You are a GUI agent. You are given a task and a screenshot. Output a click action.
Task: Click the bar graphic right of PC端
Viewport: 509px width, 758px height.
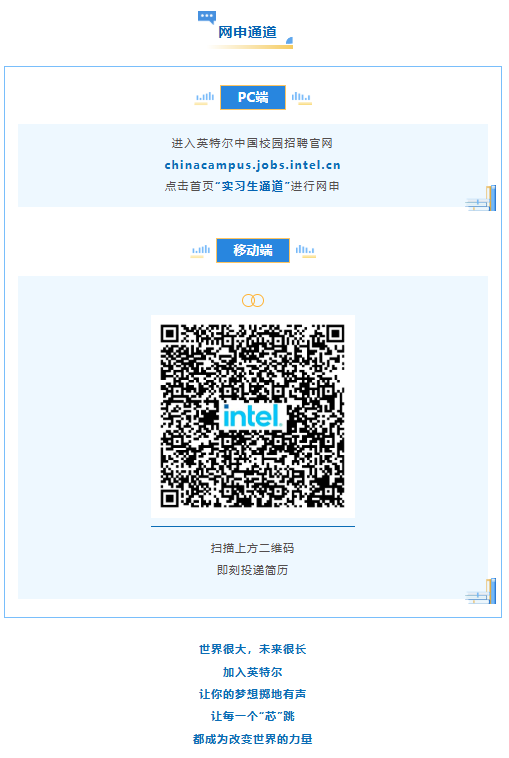tap(301, 98)
